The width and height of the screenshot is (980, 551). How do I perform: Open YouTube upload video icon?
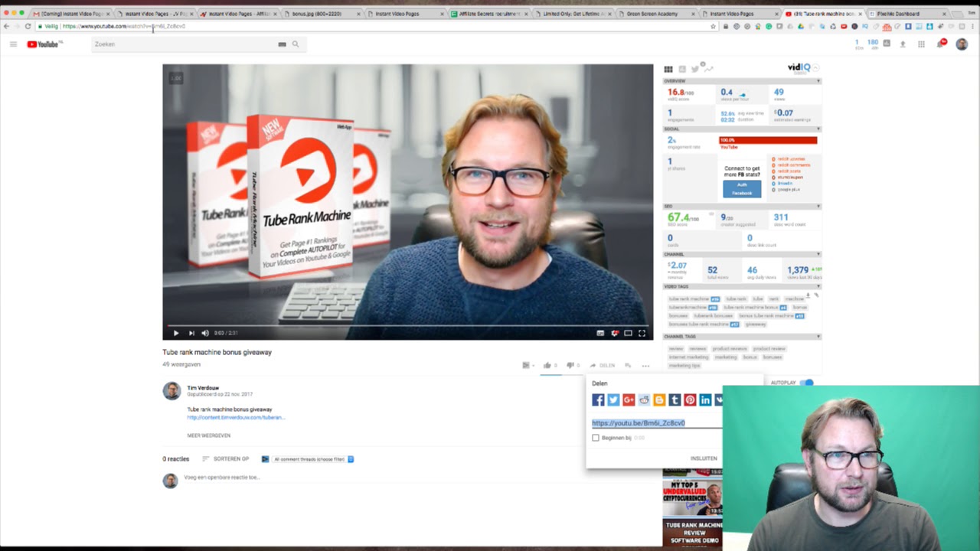click(x=903, y=44)
